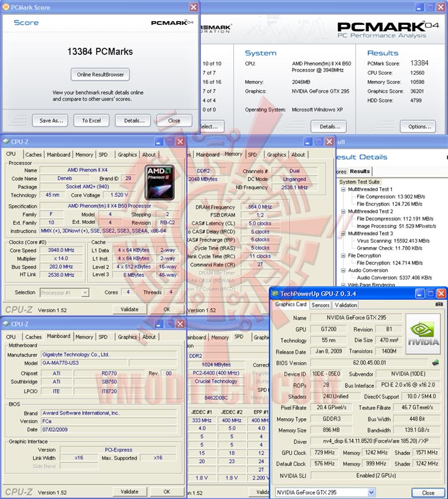Click the TechPowerUp GPU-Z title bar icon
The image size is (448, 499).
274,294
